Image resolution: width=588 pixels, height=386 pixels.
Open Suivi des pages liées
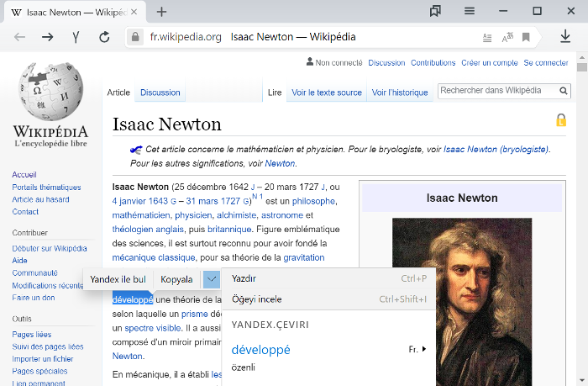point(48,346)
